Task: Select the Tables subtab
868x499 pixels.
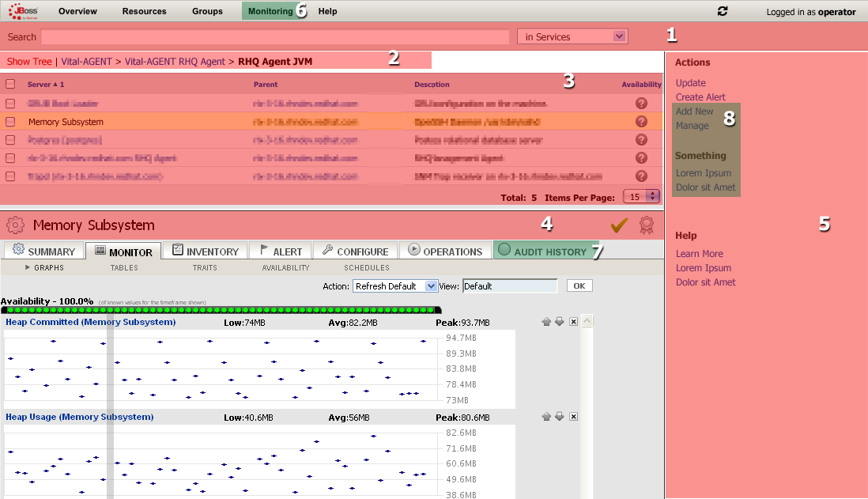Action: tap(124, 268)
